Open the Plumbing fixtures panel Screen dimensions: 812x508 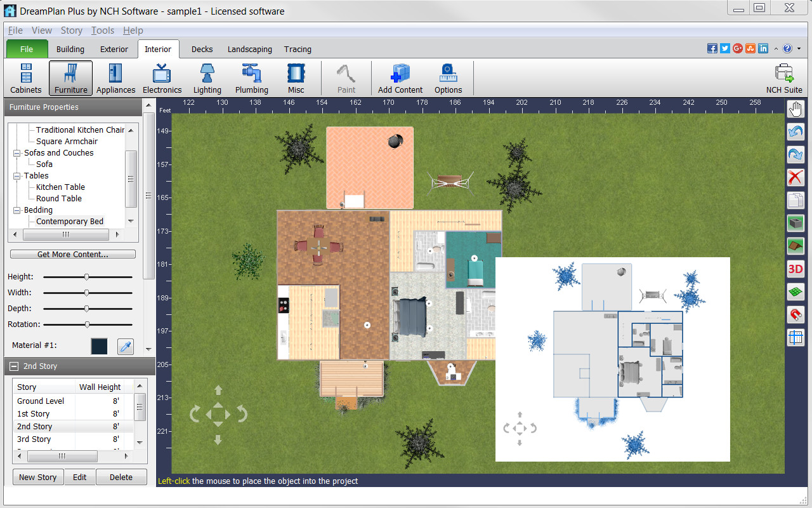pyautogui.click(x=251, y=77)
